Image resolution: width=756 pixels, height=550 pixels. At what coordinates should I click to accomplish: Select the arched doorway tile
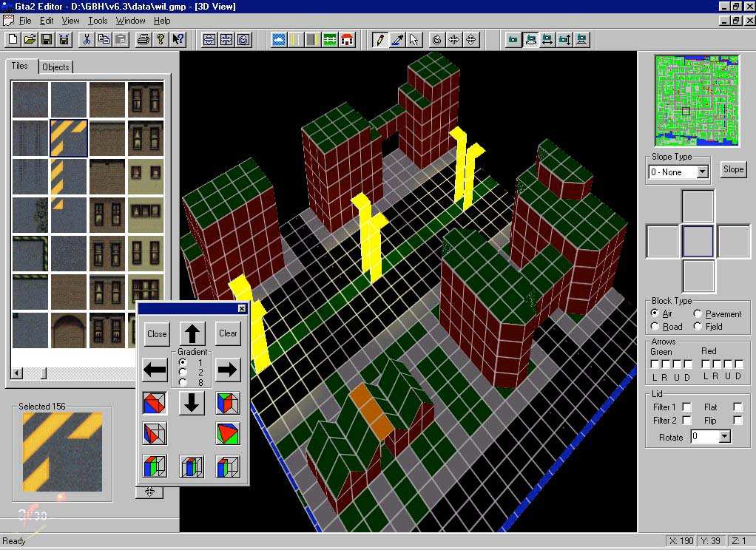[69, 330]
